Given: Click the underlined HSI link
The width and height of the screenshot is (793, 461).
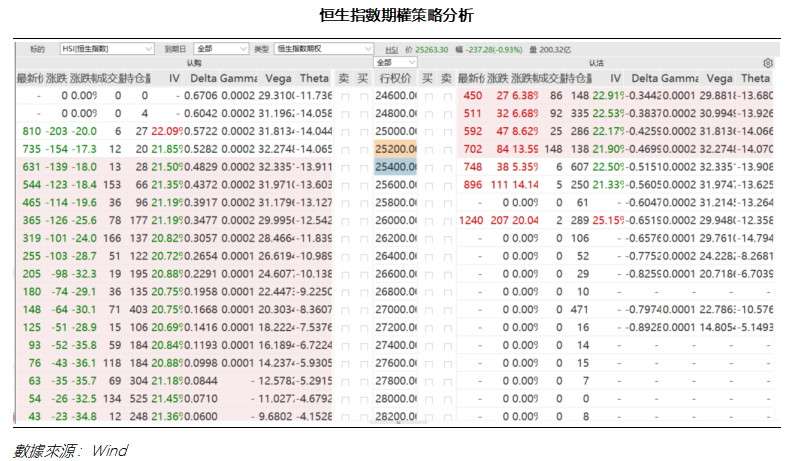Looking at the screenshot, I should pyautogui.click(x=391, y=50).
